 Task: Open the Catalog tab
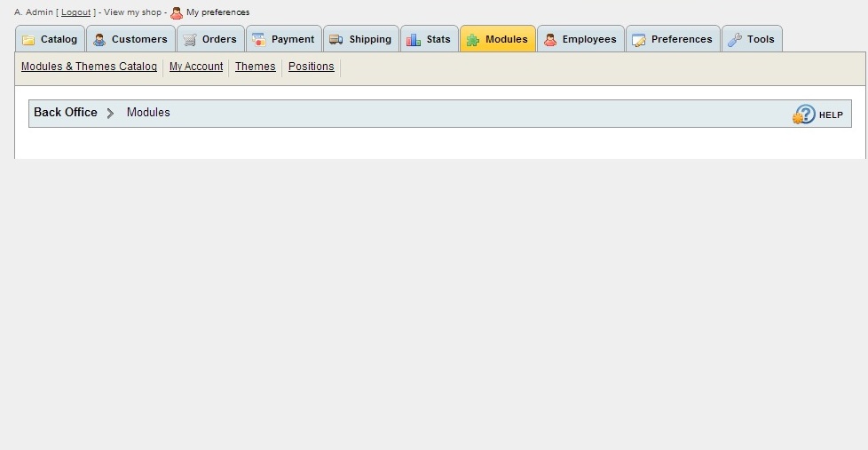tap(51, 39)
